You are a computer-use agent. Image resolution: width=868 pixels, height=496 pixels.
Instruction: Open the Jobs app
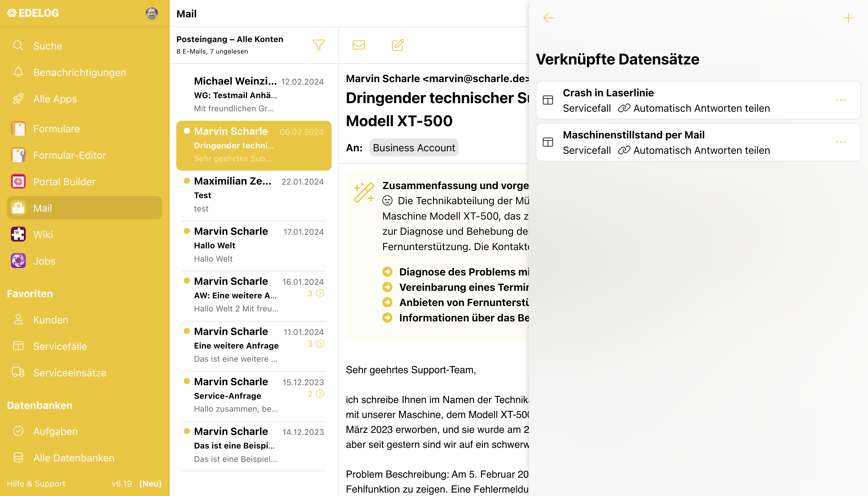[x=84, y=261]
